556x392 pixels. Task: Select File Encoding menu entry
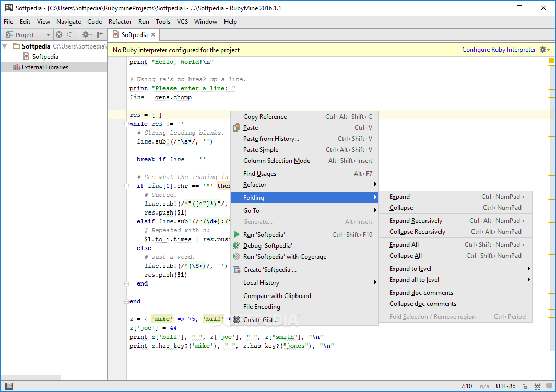tap(304, 306)
